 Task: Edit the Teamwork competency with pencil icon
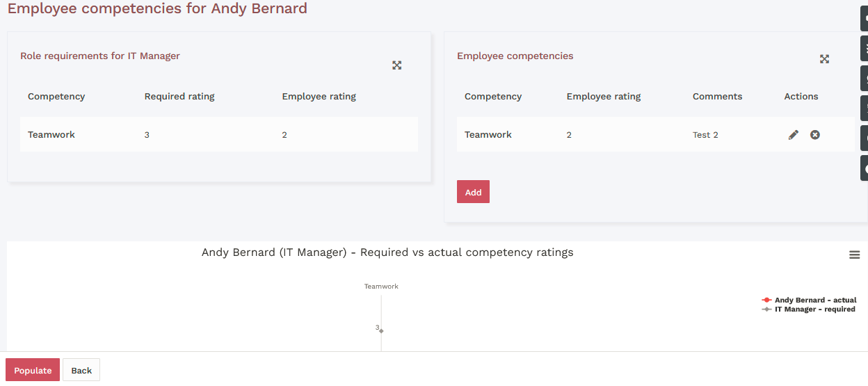[794, 135]
